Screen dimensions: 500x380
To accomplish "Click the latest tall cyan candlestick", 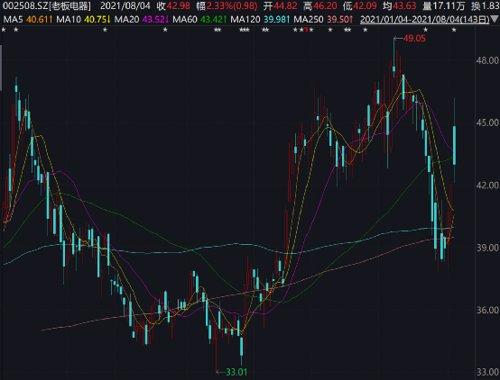I will tap(454, 145).
